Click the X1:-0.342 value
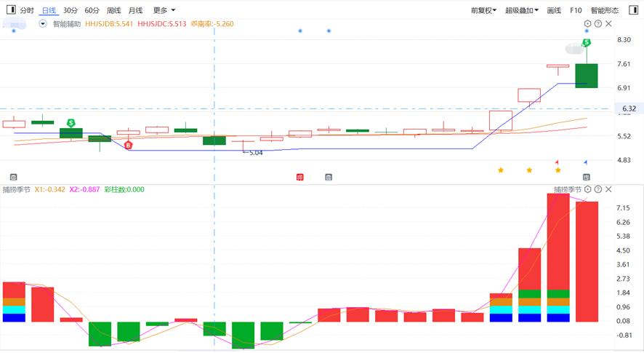 (49, 190)
